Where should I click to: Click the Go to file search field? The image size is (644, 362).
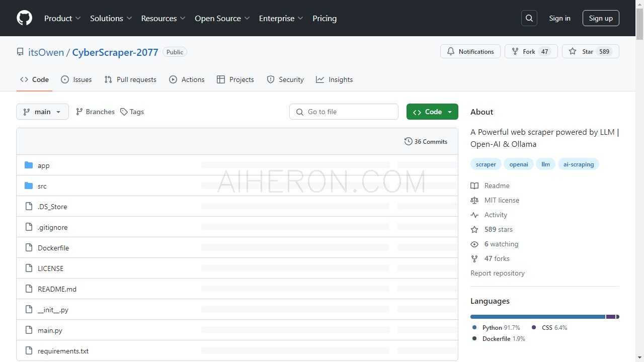point(344,112)
